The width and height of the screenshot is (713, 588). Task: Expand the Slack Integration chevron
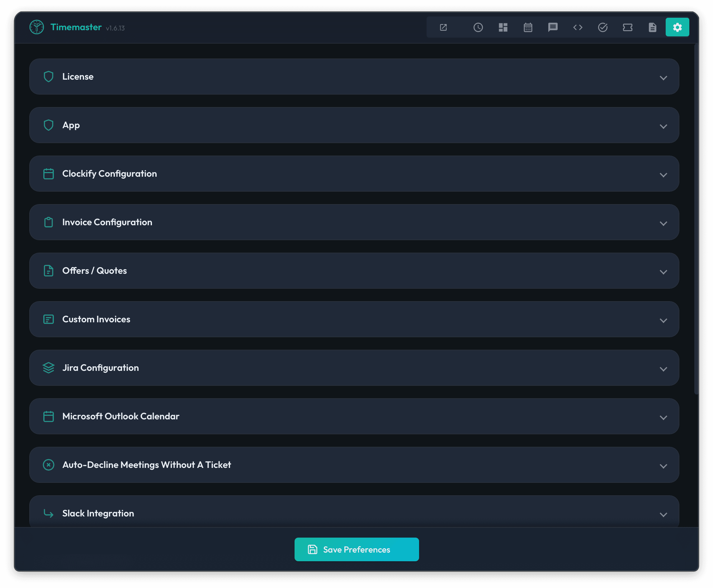click(x=663, y=515)
